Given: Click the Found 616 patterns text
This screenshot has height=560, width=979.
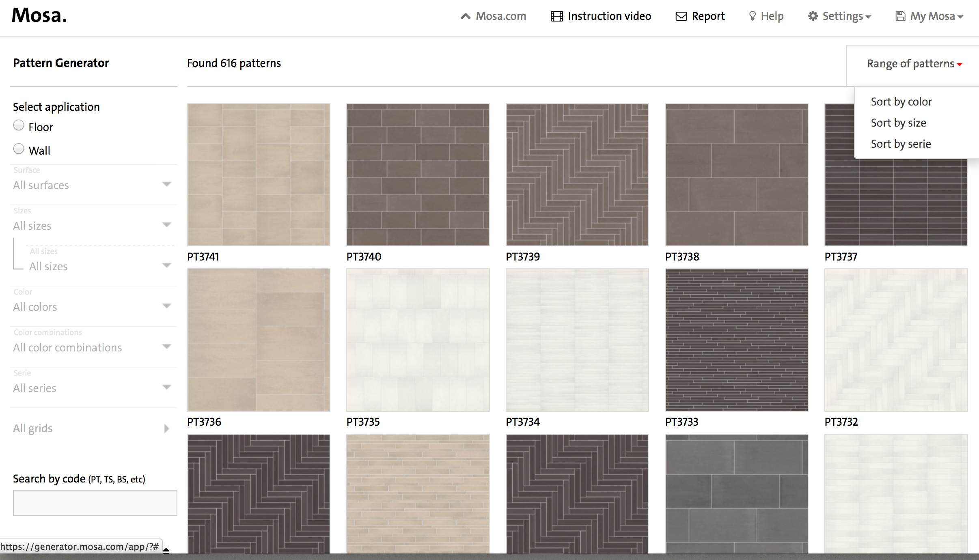Looking at the screenshot, I should [234, 63].
